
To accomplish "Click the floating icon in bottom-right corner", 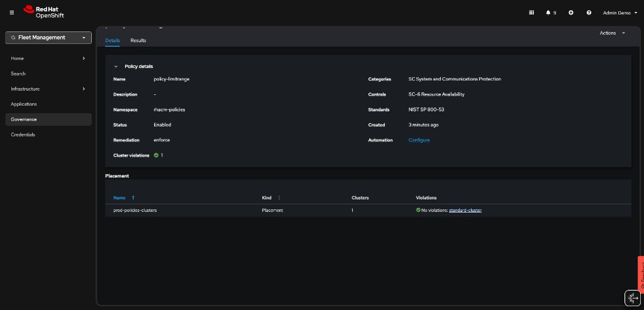I will coord(632,297).
